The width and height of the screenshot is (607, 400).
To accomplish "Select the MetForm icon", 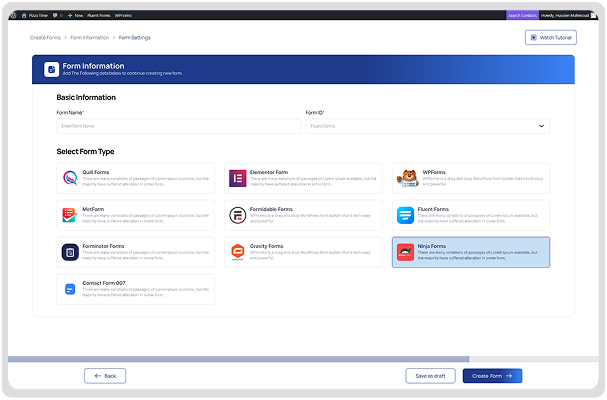I will tap(70, 215).
